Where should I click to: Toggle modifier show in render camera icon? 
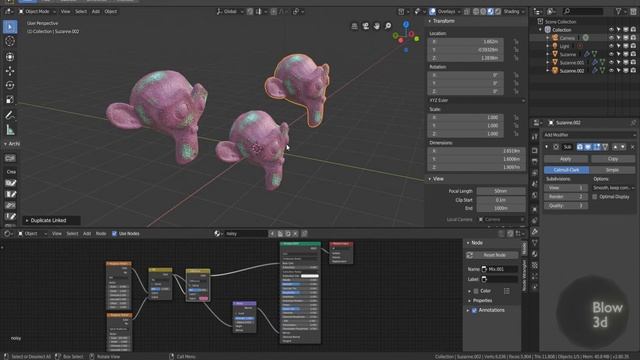point(580,147)
